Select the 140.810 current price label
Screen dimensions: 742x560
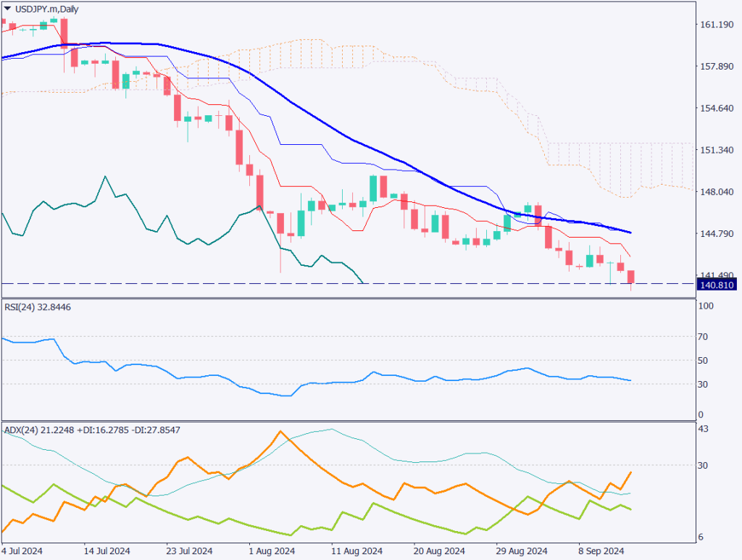tap(717, 285)
